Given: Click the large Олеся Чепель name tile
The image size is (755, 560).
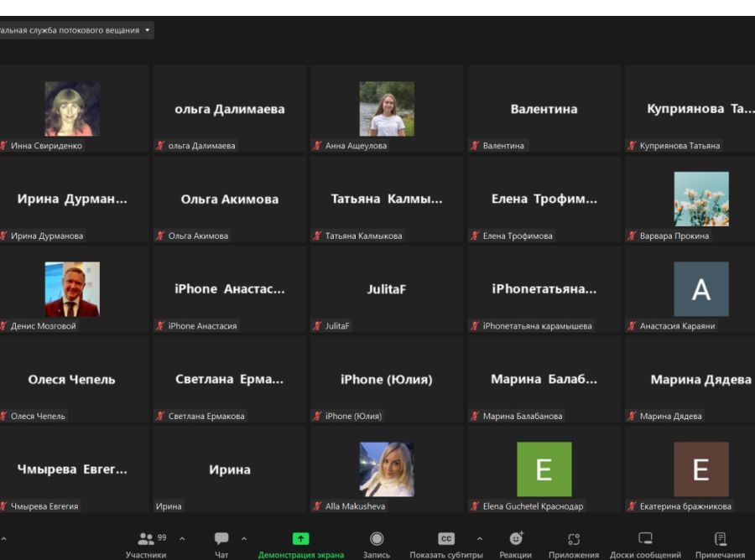Looking at the screenshot, I should point(72,380).
